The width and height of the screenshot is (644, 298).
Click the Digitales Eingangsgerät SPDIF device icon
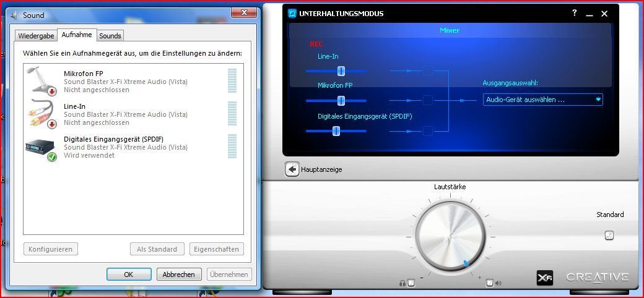41,148
